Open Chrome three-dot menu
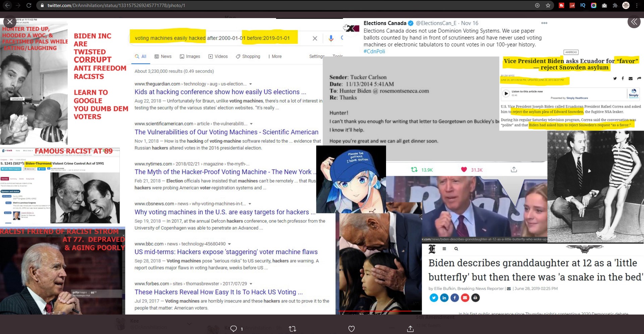Screen dimensions: 644x334 [x=637, y=5]
